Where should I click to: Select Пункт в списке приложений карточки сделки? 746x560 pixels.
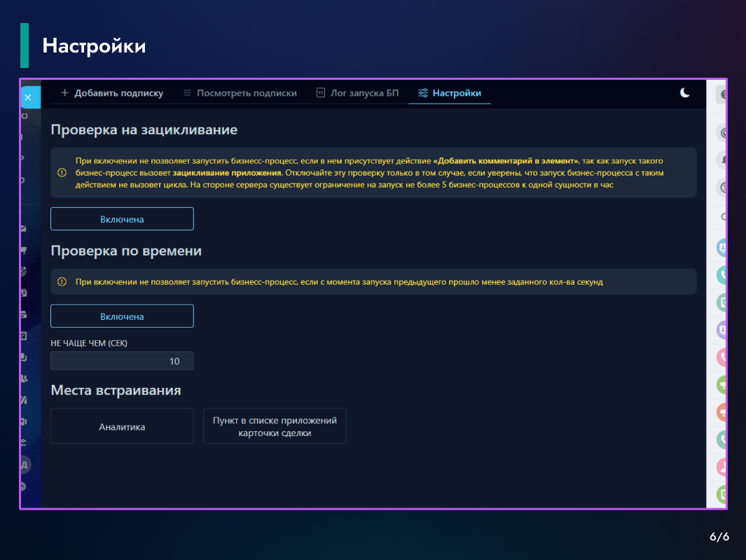tap(275, 426)
